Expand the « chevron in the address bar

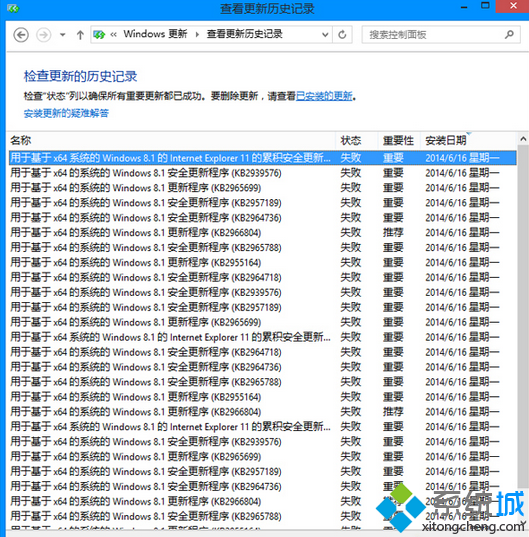[114, 34]
